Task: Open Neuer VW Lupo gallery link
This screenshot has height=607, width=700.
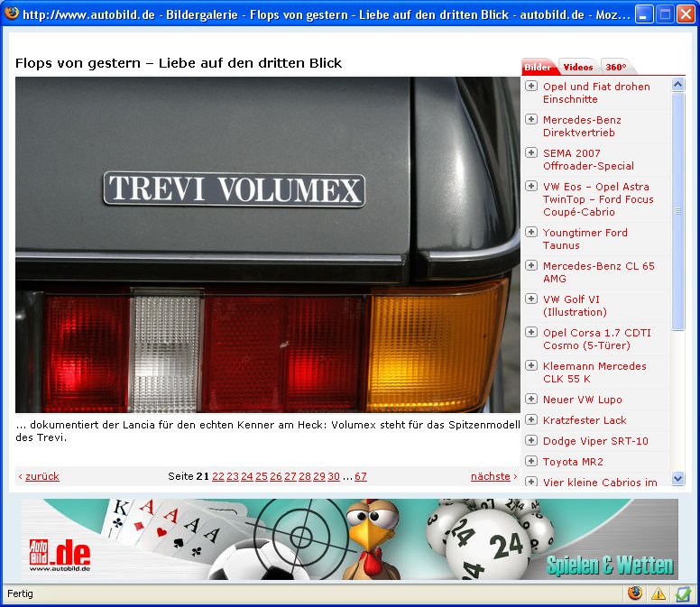Action: (x=583, y=400)
